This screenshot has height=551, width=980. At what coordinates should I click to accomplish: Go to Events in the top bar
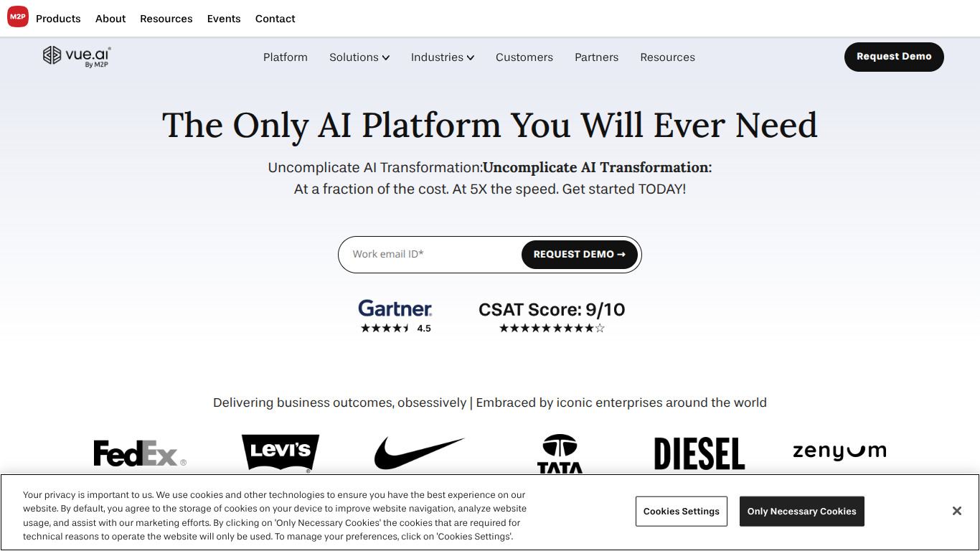pos(224,19)
